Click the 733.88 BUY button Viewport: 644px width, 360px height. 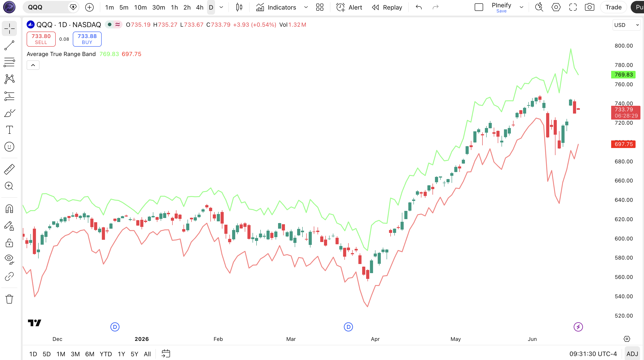pyautogui.click(x=87, y=39)
